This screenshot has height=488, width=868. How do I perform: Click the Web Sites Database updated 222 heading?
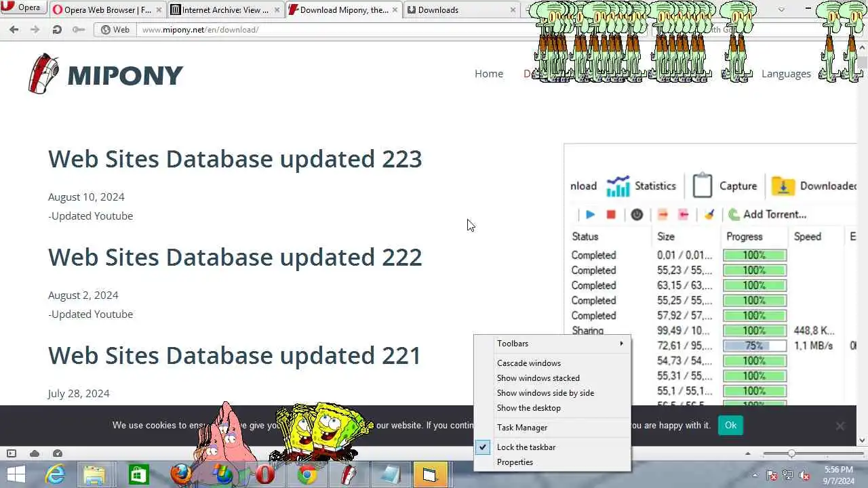(x=235, y=257)
